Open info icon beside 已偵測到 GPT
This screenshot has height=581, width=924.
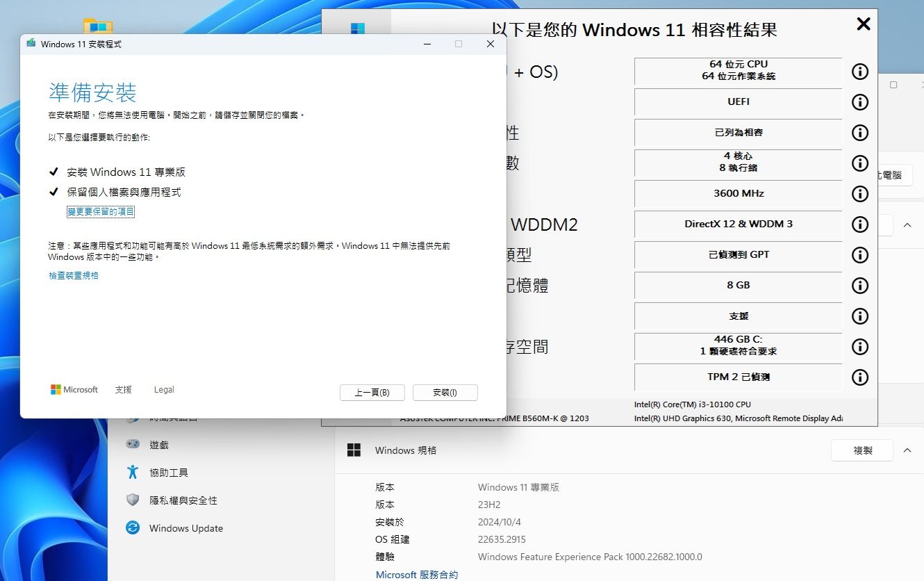click(x=860, y=254)
